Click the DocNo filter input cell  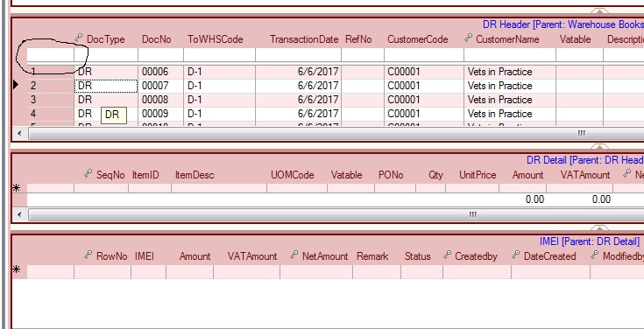coord(160,54)
